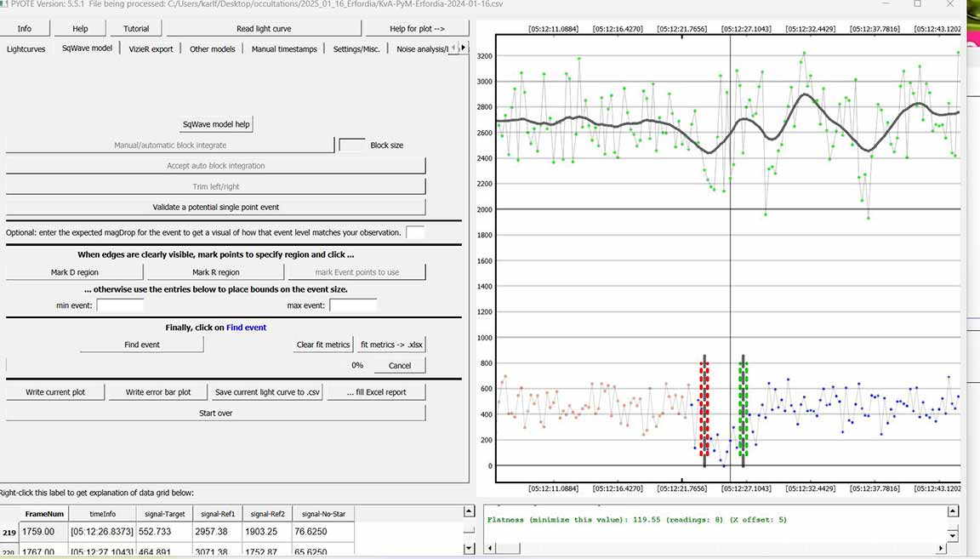This screenshot has height=559, width=980.
Task: Click the Find event button
Action: coord(142,345)
